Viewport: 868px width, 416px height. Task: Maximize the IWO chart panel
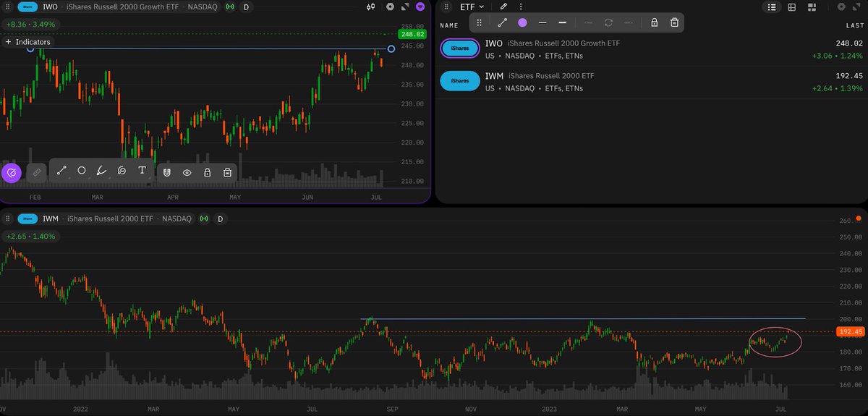click(405, 7)
